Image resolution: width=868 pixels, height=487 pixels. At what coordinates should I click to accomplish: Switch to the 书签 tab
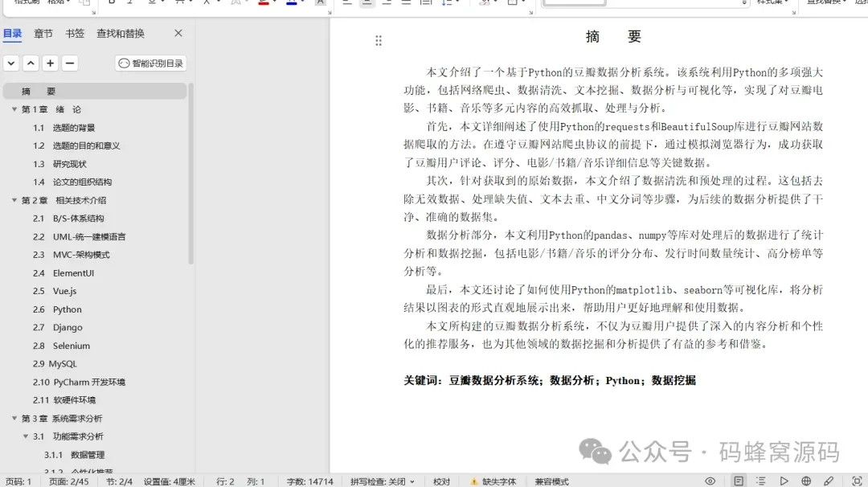pos(75,33)
